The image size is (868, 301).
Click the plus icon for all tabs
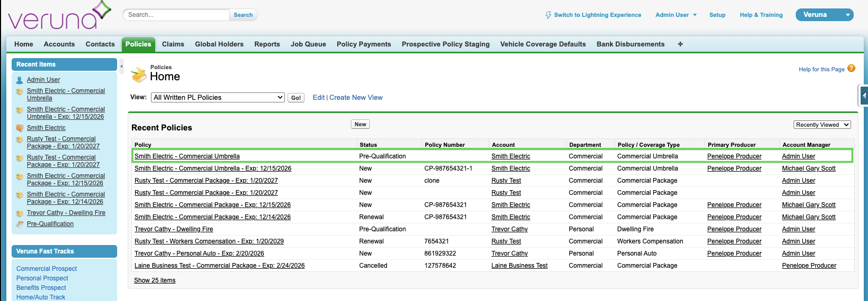(x=680, y=44)
